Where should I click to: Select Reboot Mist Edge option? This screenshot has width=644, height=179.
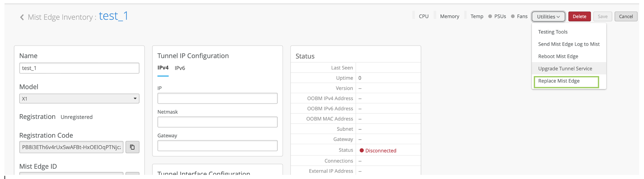(x=558, y=56)
